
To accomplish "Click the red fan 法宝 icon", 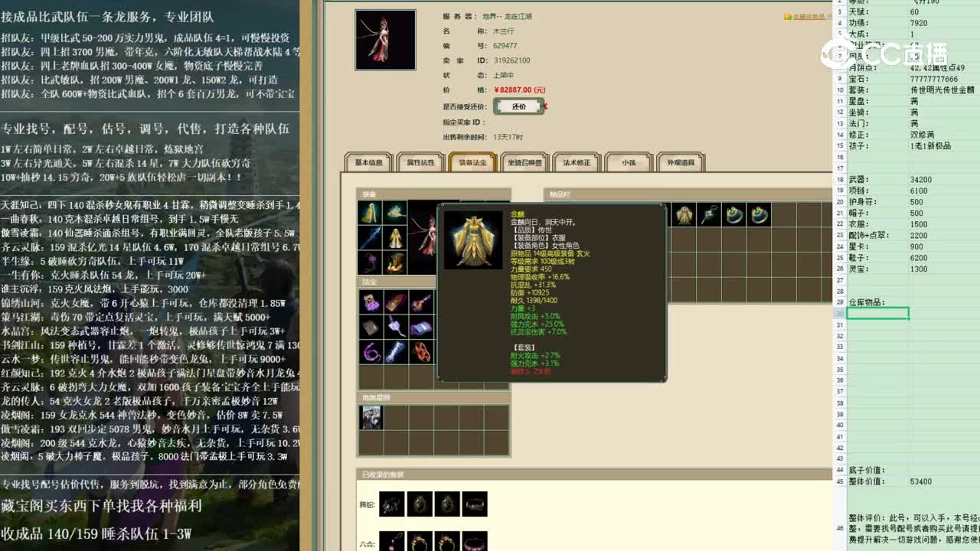I will [421, 350].
